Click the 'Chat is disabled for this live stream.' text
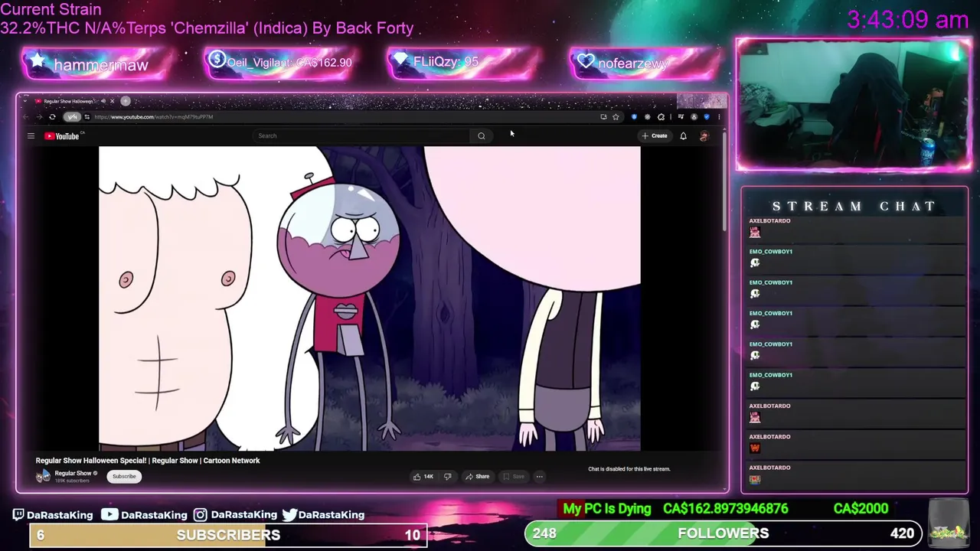 [629, 469]
